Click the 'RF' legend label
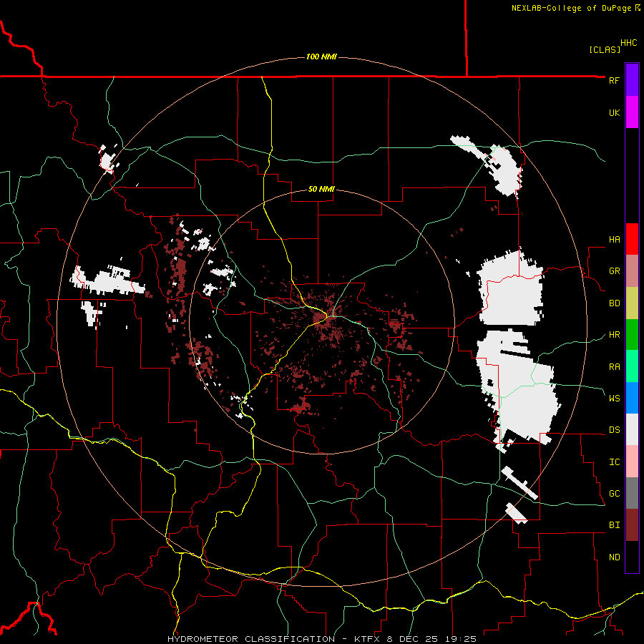This screenshot has width=644, height=644. click(x=614, y=80)
